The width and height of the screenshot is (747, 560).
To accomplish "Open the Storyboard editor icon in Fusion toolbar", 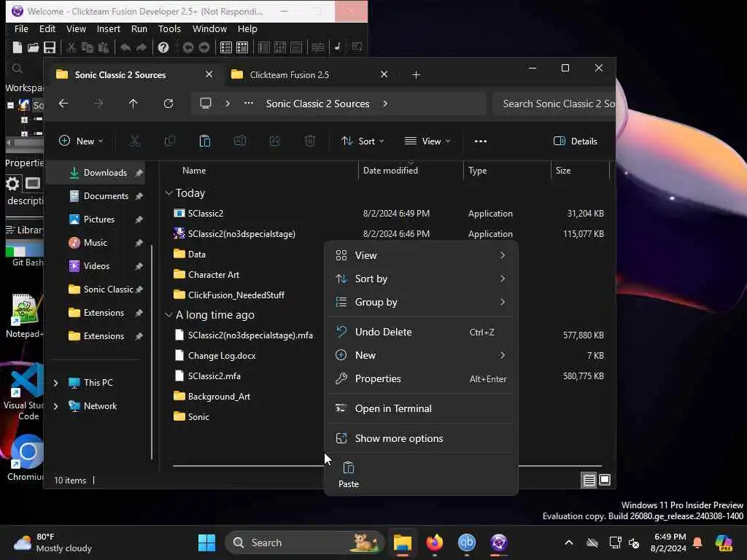I will point(226,47).
